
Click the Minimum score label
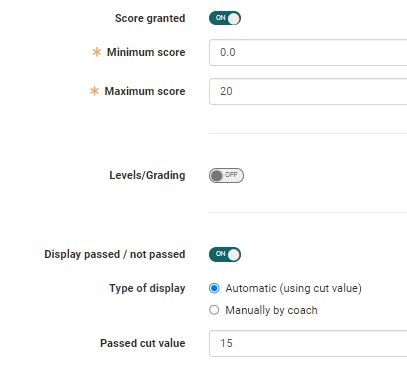tap(146, 52)
